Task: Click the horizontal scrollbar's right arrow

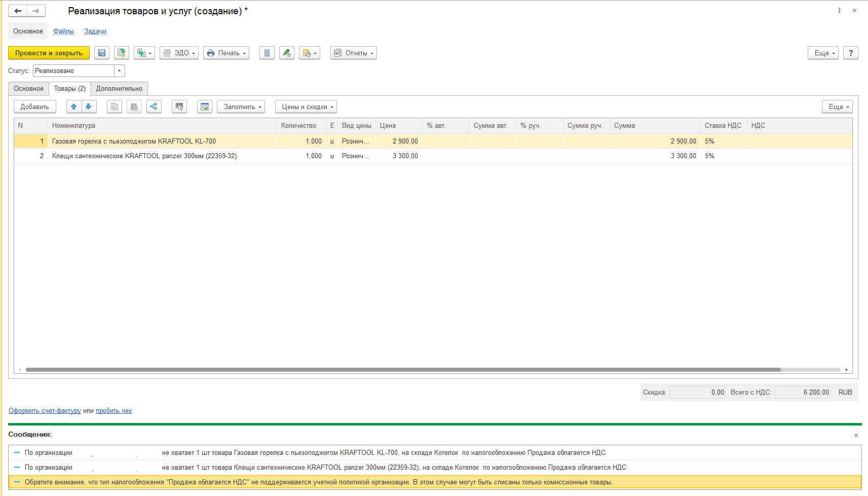Action: (847, 370)
